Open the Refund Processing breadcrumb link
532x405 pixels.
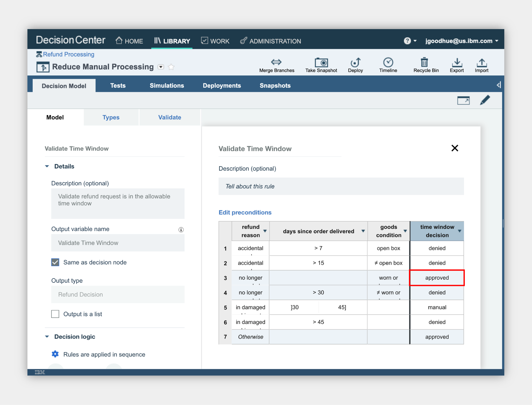(69, 54)
